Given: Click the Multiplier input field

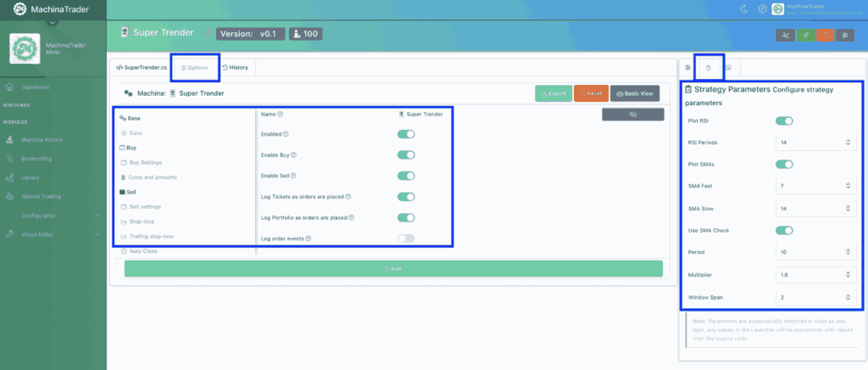Looking at the screenshot, I should pyautogui.click(x=816, y=275).
